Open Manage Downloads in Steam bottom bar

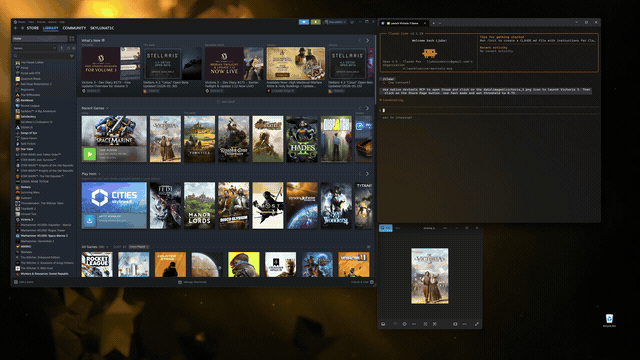tap(192, 282)
